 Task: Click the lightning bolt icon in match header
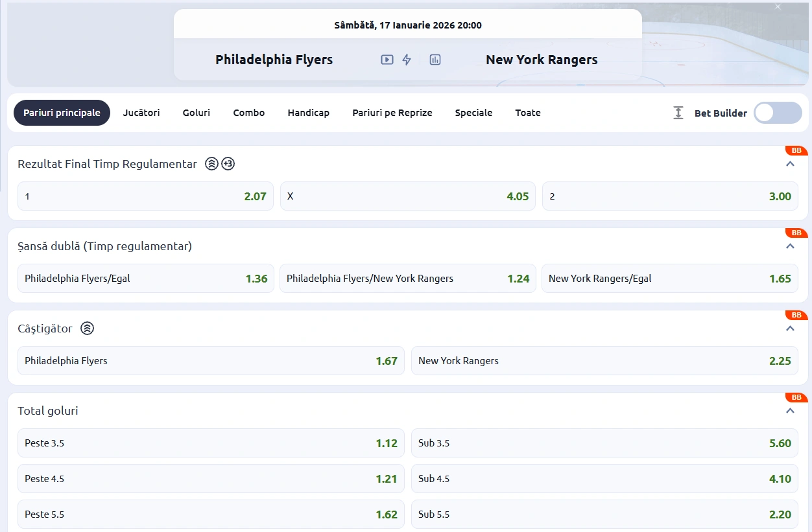407,60
